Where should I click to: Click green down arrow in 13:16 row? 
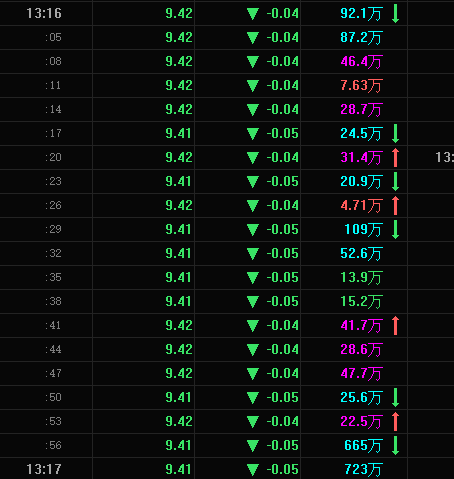point(396,13)
